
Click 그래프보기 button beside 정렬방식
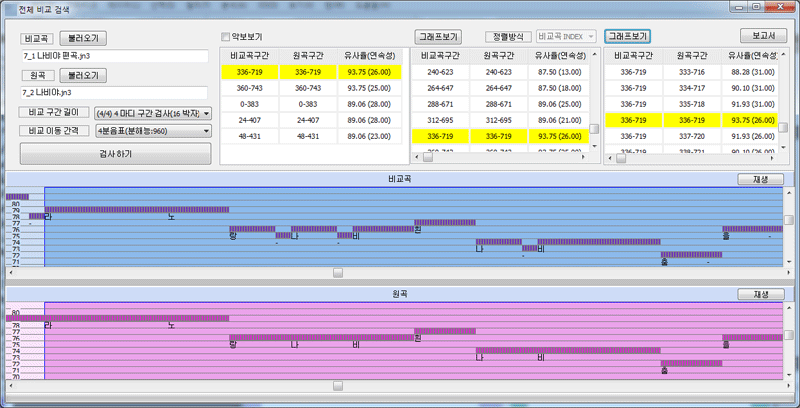coord(438,36)
